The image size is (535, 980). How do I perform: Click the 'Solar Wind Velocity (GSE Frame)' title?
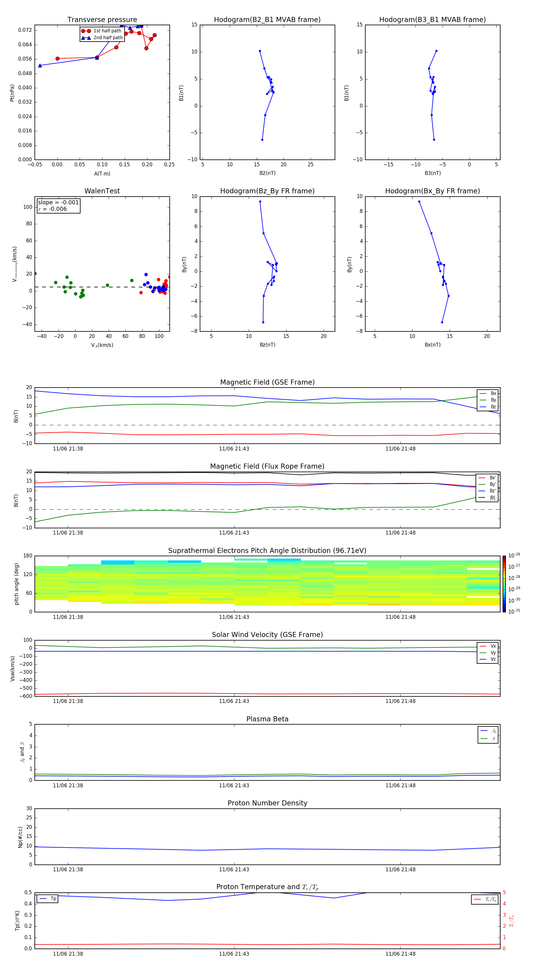coord(267,635)
